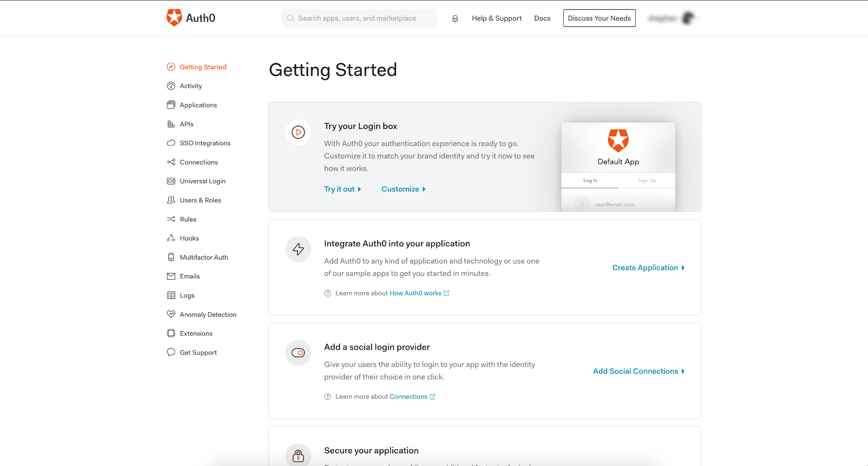Click the Auth0 shield logo
Viewport: 868px width, 466px height.
tap(174, 18)
